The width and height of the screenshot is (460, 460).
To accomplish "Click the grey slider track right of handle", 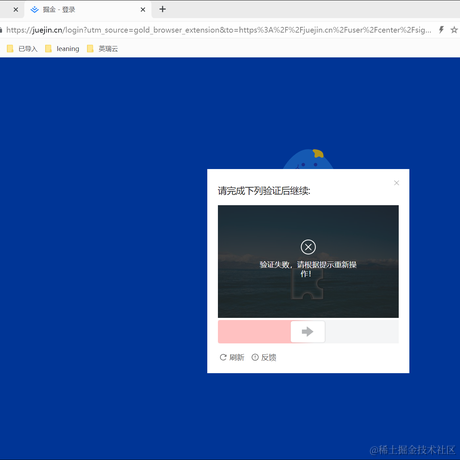I will click(362, 332).
